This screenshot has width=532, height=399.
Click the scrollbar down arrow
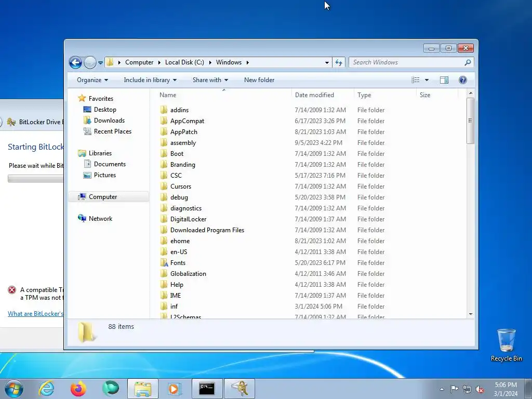[x=470, y=314]
